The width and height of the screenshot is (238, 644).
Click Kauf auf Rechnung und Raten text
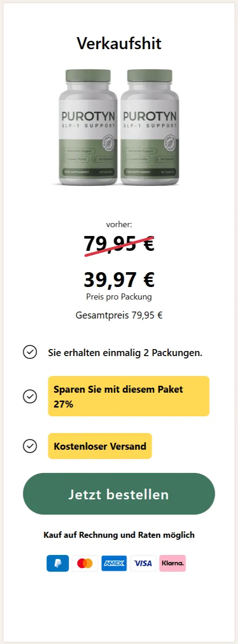pyautogui.click(x=119, y=535)
